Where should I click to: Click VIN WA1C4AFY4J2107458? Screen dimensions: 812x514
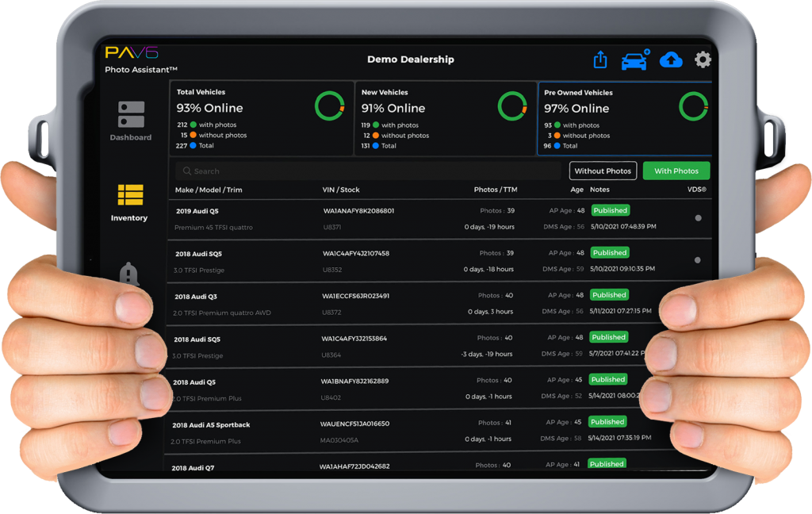[x=356, y=253]
